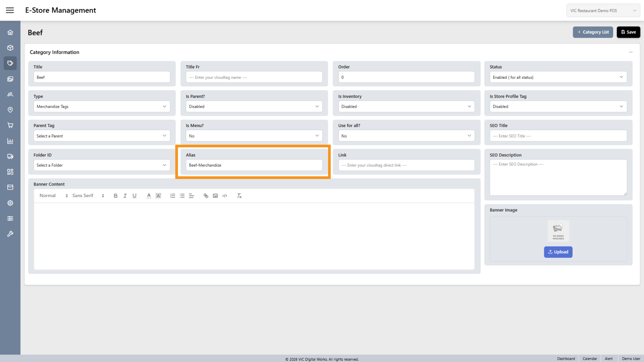Apply italic formatting in the editor
644x362 pixels.
pyautogui.click(x=125, y=196)
